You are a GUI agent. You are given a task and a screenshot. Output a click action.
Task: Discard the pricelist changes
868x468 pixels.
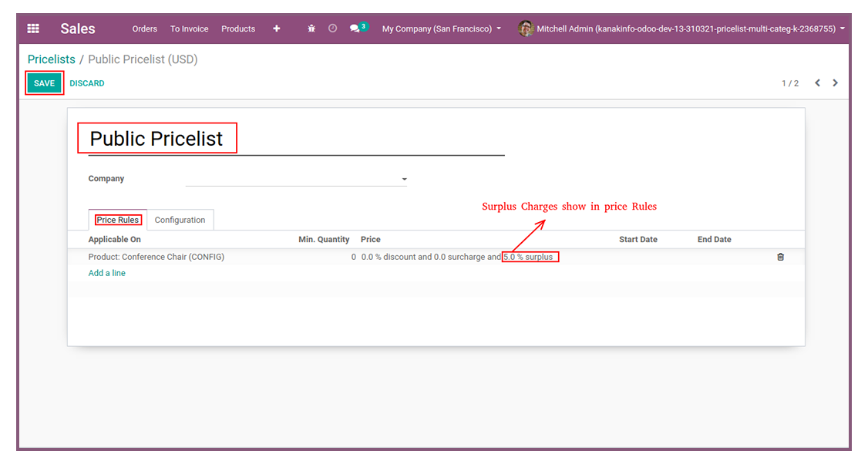tap(87, 83)
